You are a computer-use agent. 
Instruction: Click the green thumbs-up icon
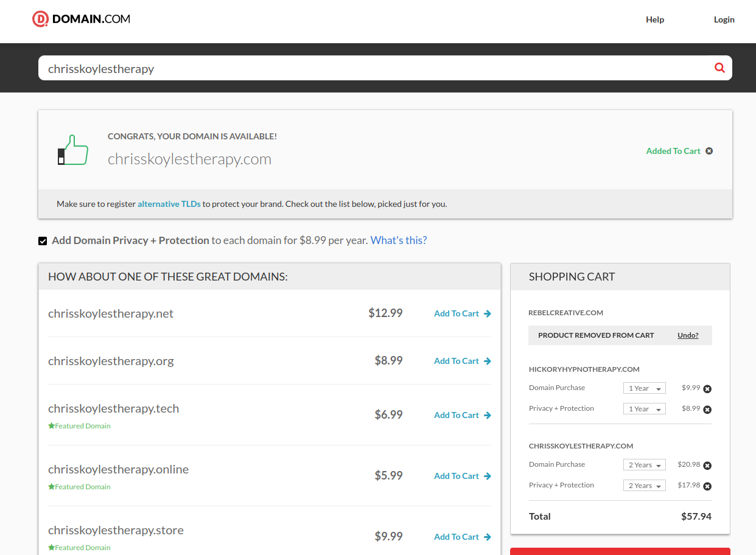(x=73, y=150)
